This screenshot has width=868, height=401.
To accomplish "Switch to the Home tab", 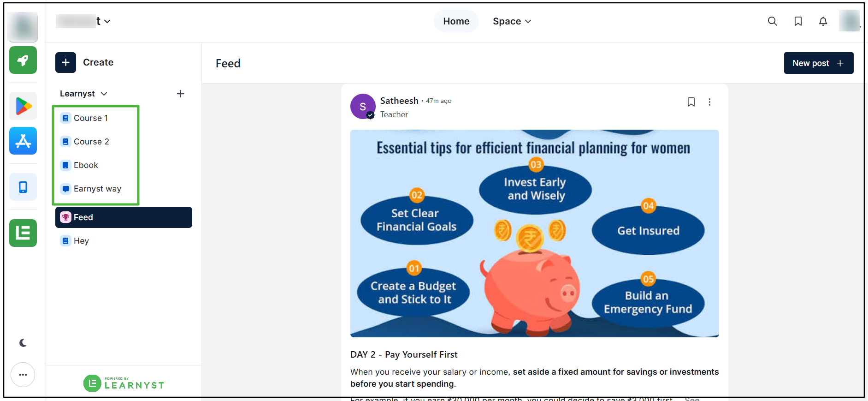I will pyautogui.click(x=456, y=21).
